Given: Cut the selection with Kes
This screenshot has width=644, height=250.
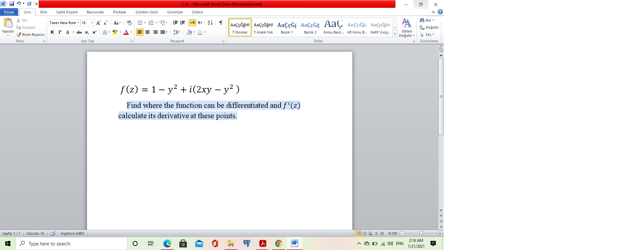Looking at the screenshot, I should click(22, 20).
